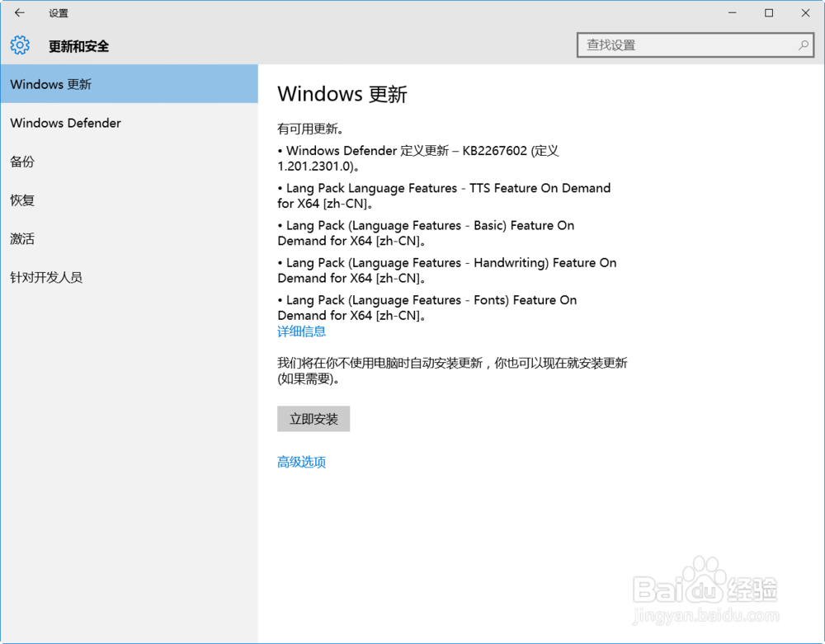
Task: Maximize the settings window
Action: pos(769,12)
